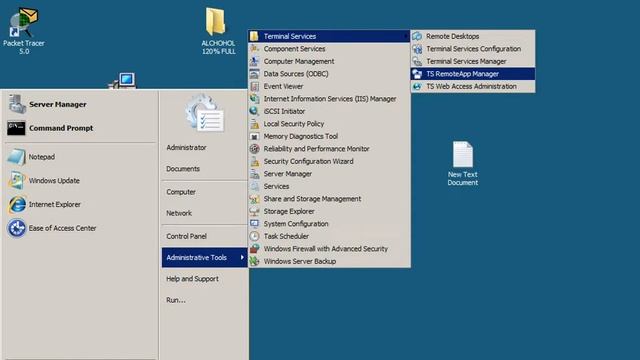
Task: Open Server Manager in Administrative Tools list
Action: (329, 173)
